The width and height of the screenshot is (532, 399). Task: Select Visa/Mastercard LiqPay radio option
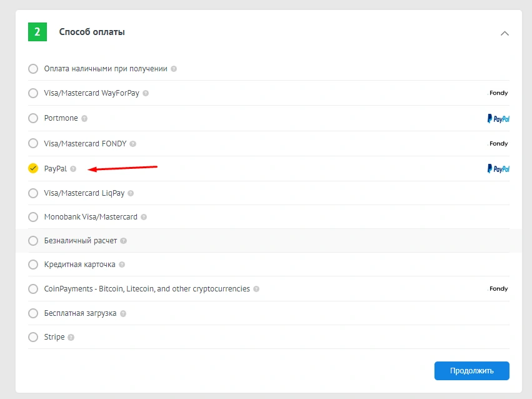click(33, 193)
